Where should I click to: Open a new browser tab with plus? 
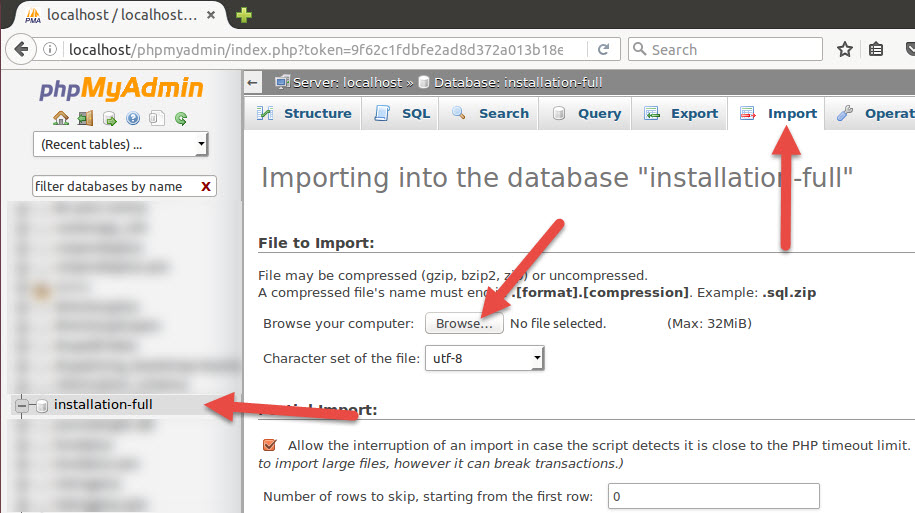pyautogui.click(x=244, y=15)
